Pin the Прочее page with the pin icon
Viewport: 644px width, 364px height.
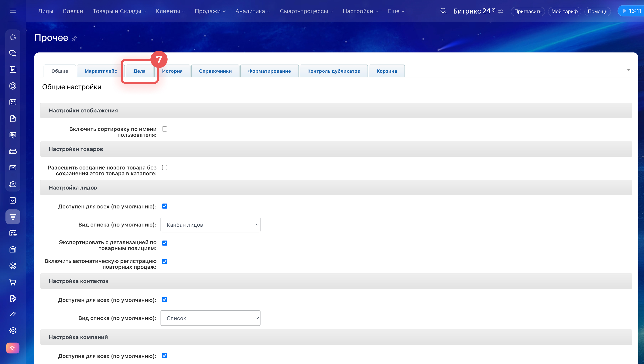point(74,39)
